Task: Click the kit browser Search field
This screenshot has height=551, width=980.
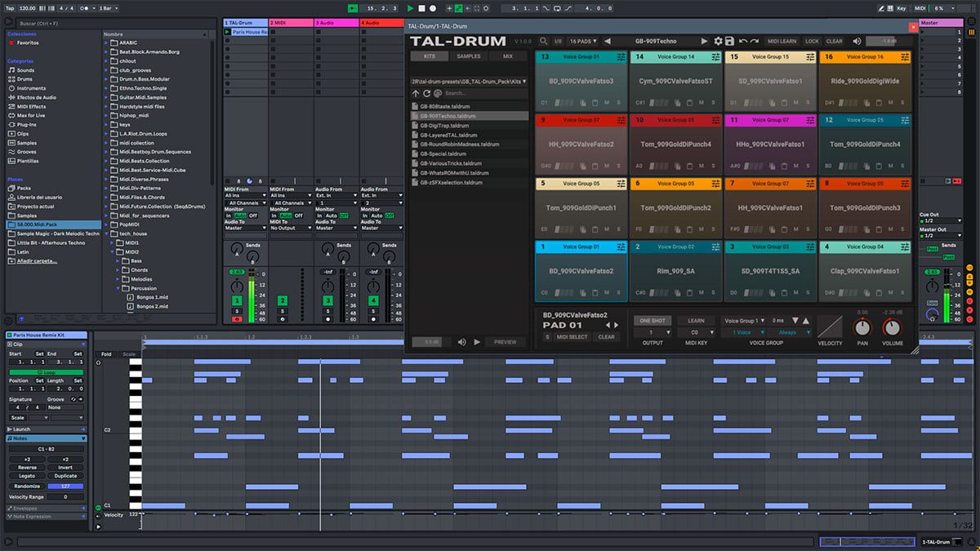Action: [485, 93]
